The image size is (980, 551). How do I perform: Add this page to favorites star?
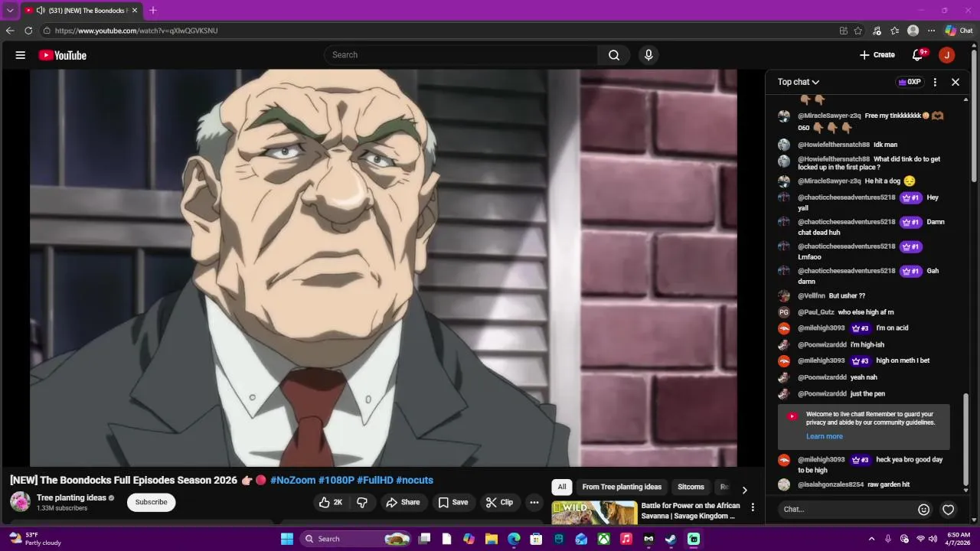(x=858, y=31)
